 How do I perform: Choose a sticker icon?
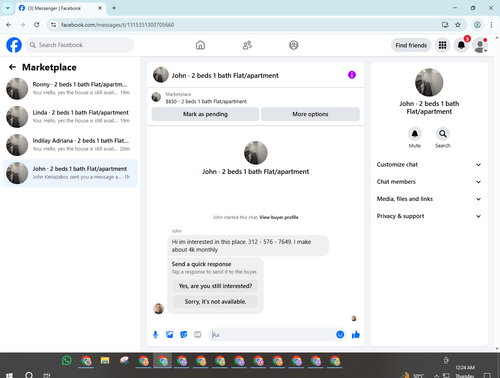click(184, 334)
